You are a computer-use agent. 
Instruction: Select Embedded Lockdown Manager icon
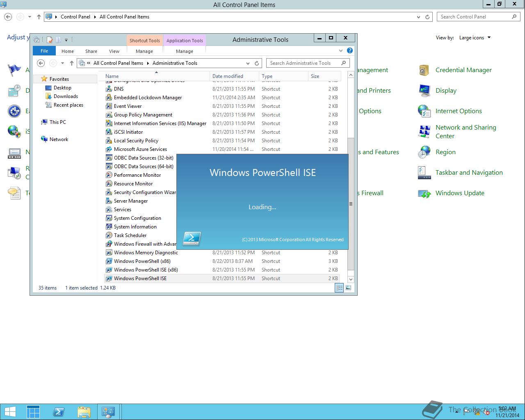(109, 97)
